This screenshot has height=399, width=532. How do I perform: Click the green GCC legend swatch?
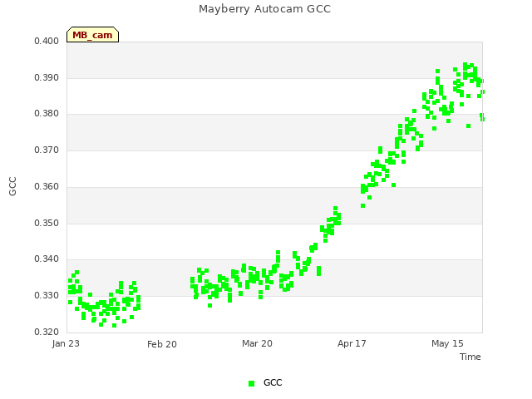[x=251, y=383]
